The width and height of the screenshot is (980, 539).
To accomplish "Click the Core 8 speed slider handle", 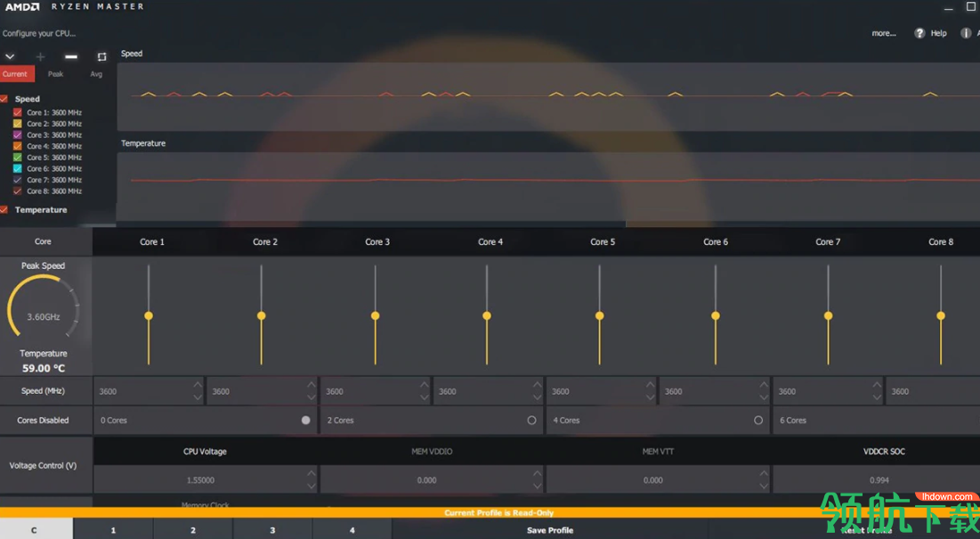I will 941,315.
